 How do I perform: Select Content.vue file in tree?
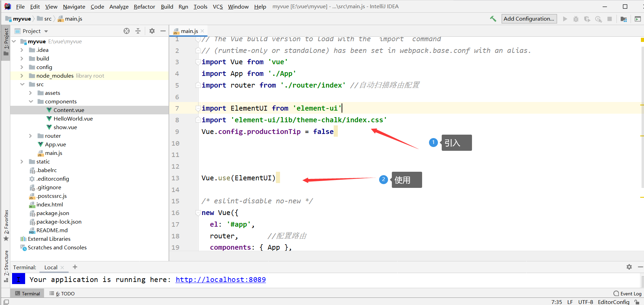click(69, 110)
